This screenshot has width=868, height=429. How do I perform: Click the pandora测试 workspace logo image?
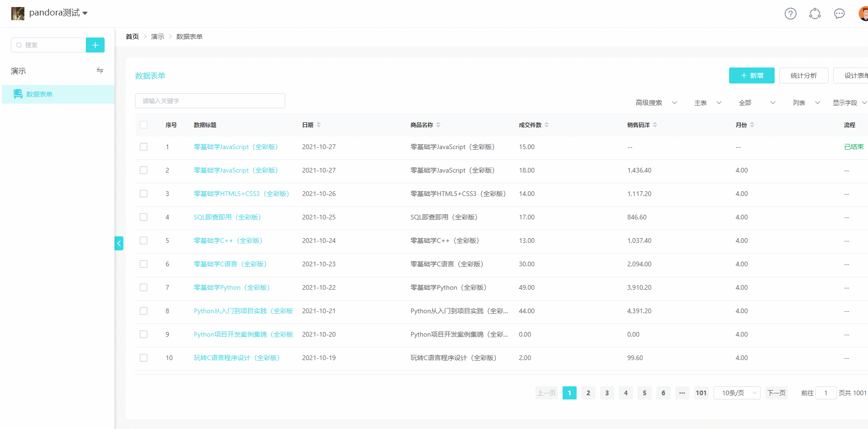(18, 13)
